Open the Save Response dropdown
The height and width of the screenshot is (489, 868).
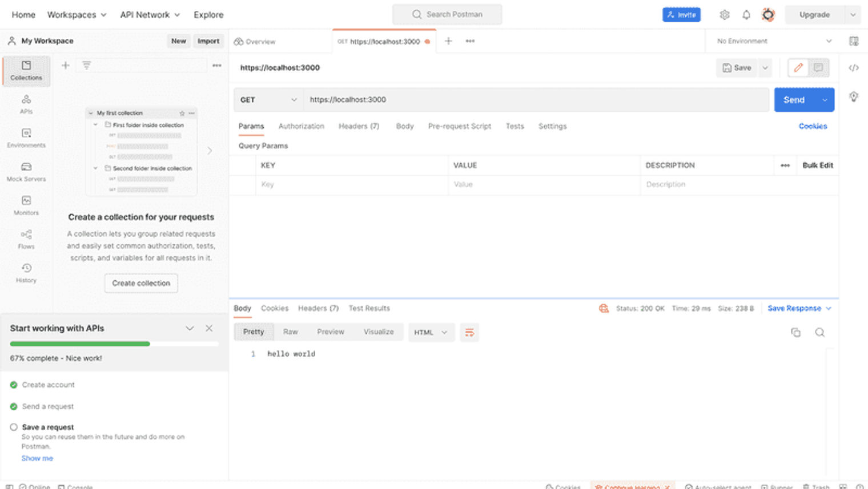tap(799, 308)
